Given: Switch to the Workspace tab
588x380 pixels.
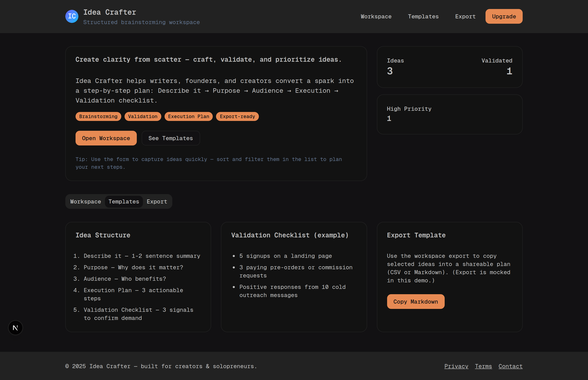Looking at the screenshot, I should (86, 202).
